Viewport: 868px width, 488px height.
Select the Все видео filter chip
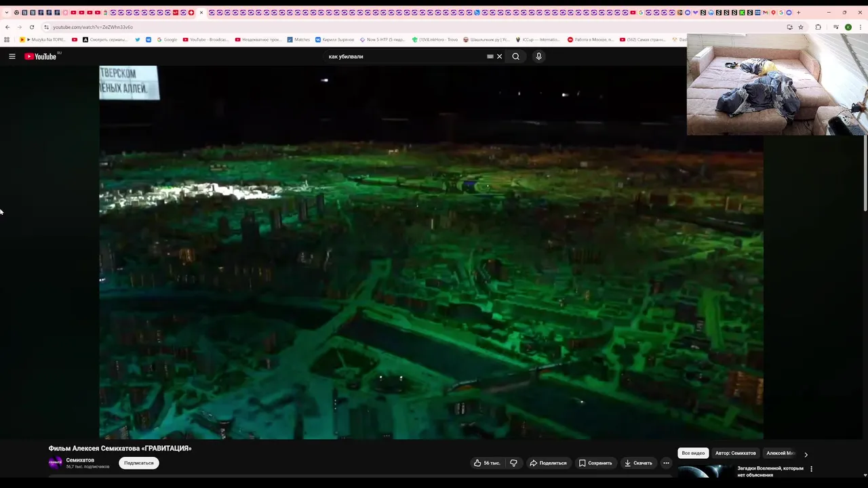click(693, 453)
